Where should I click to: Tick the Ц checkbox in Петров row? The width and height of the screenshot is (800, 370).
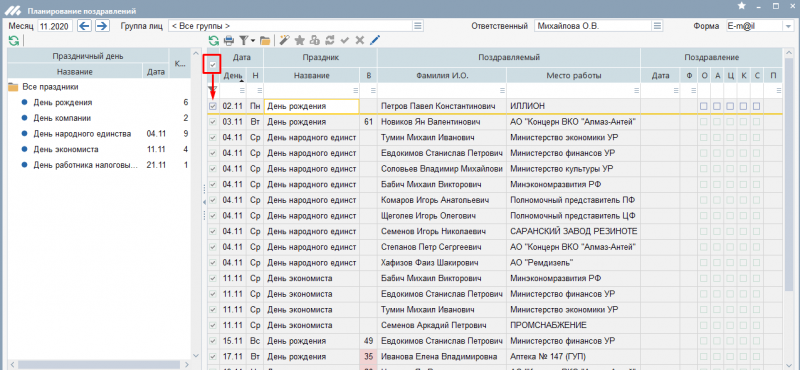pos(730,106)
